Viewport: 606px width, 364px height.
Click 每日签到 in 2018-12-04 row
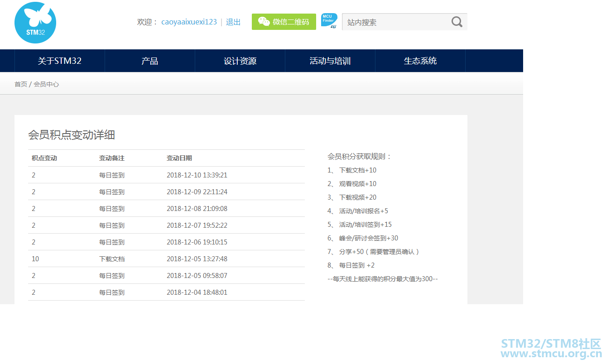[112, 292]
